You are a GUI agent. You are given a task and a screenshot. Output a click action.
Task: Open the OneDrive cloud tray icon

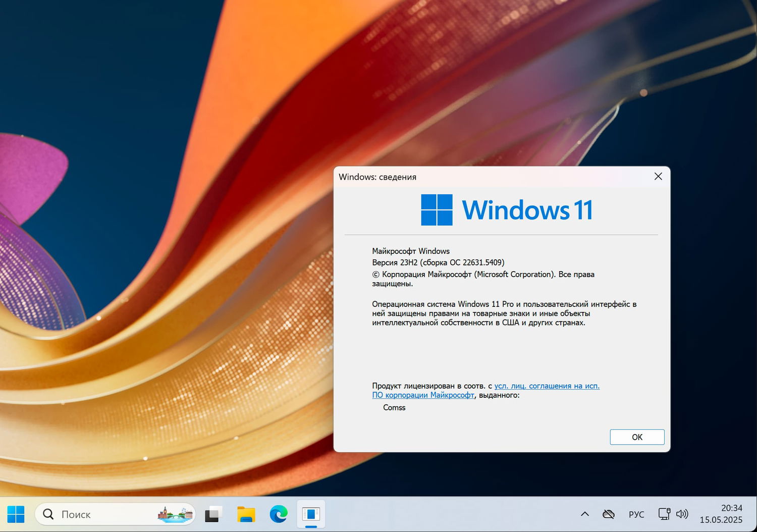609,514
